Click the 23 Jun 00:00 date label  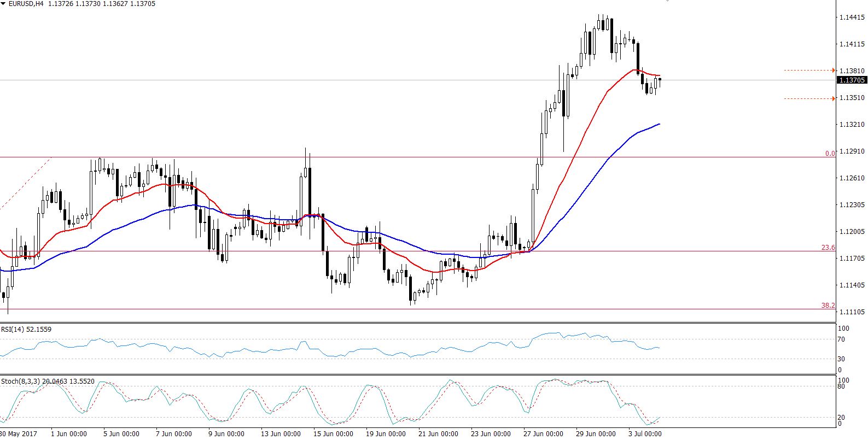pyautogui.click(x=491, y=434)
